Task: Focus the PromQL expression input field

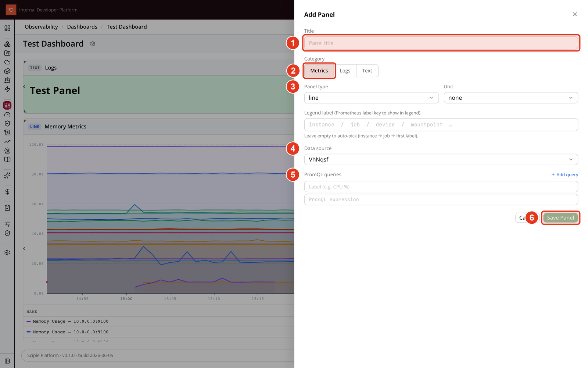Action: (441, 199)
